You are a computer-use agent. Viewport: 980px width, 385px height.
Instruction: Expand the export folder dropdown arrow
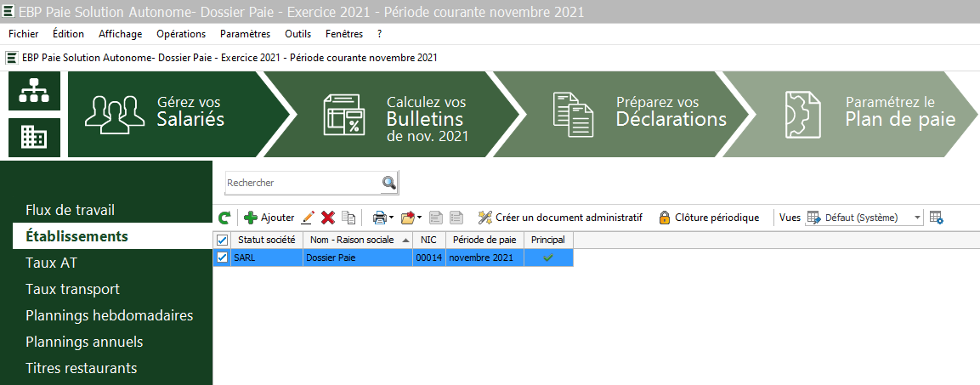point(419,218)
